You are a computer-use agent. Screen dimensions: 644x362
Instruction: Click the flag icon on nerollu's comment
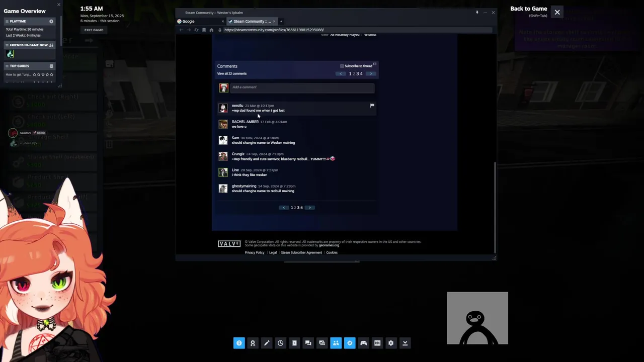point(372,106)
